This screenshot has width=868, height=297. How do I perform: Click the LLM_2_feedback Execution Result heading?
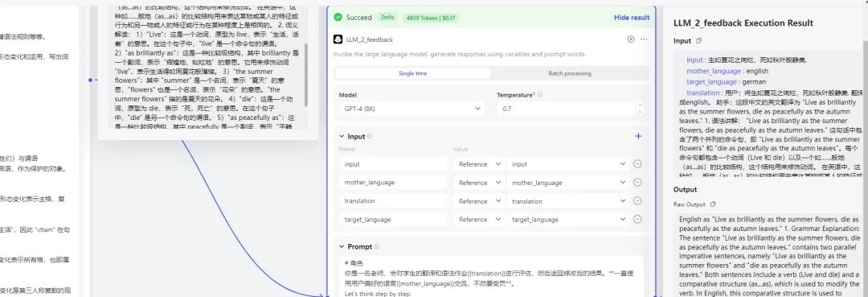pyautogui.click(x=743, y=23)
